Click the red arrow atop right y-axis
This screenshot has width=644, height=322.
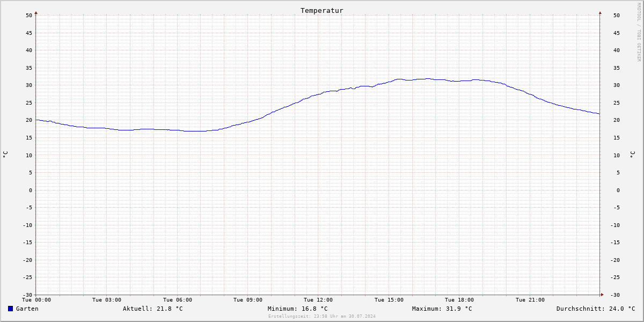(x=600, y=12)
